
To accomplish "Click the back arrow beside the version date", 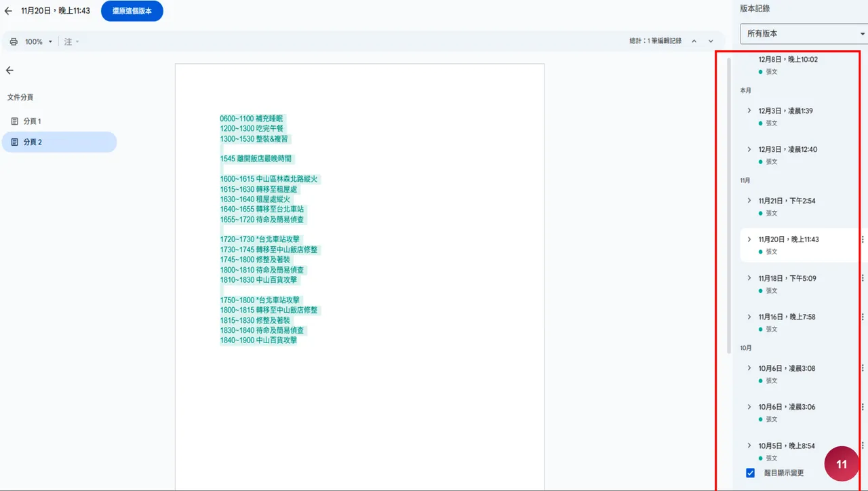I will 8,11.
